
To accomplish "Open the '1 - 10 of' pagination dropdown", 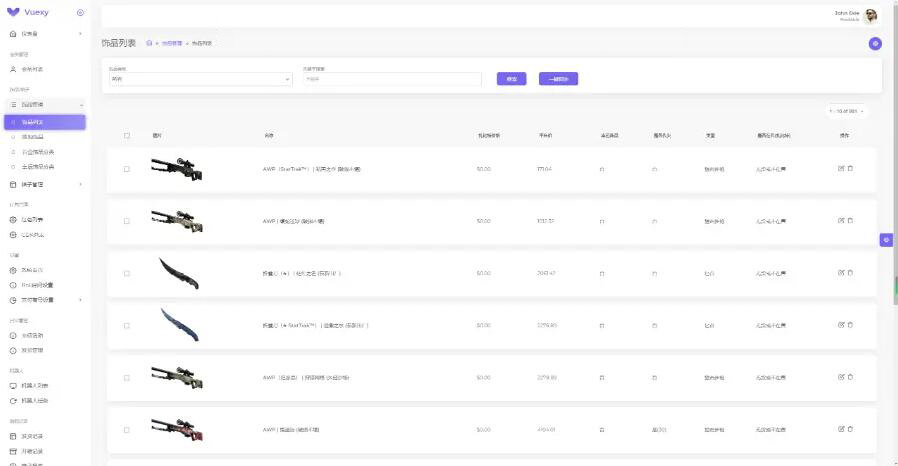I will 847,111.
